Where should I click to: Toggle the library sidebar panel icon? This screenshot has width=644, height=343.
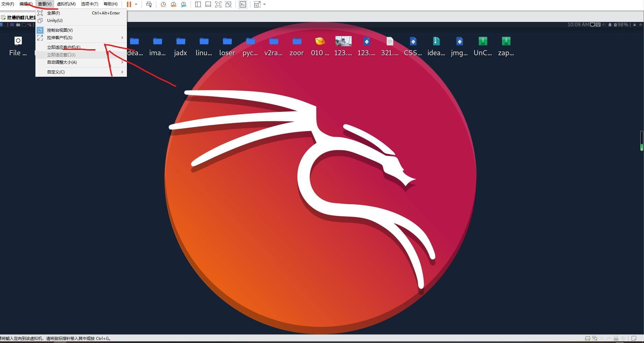tap(198, 4)
